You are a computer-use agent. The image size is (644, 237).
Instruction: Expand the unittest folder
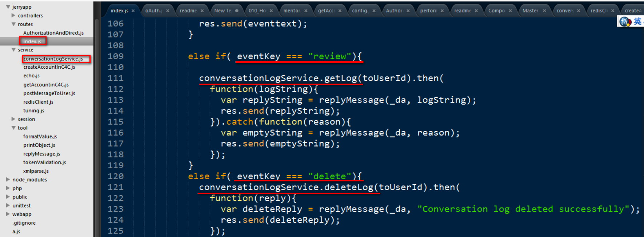(x=8, y=206)
